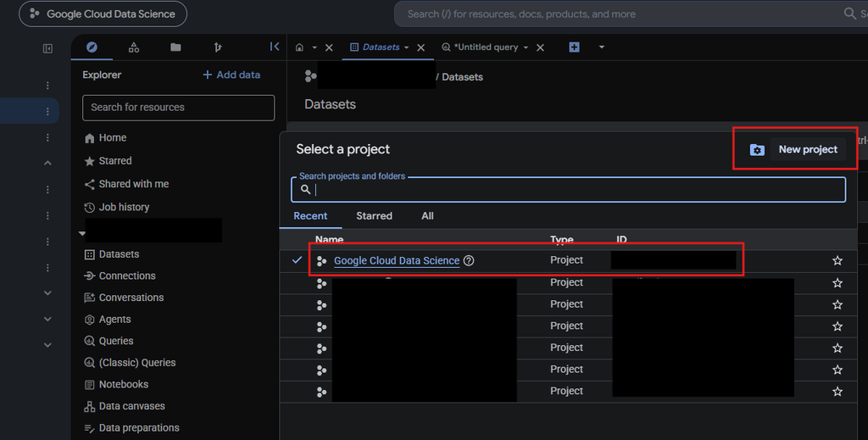
Task: Click the Type column header
Action: click(x=562, y=239)
